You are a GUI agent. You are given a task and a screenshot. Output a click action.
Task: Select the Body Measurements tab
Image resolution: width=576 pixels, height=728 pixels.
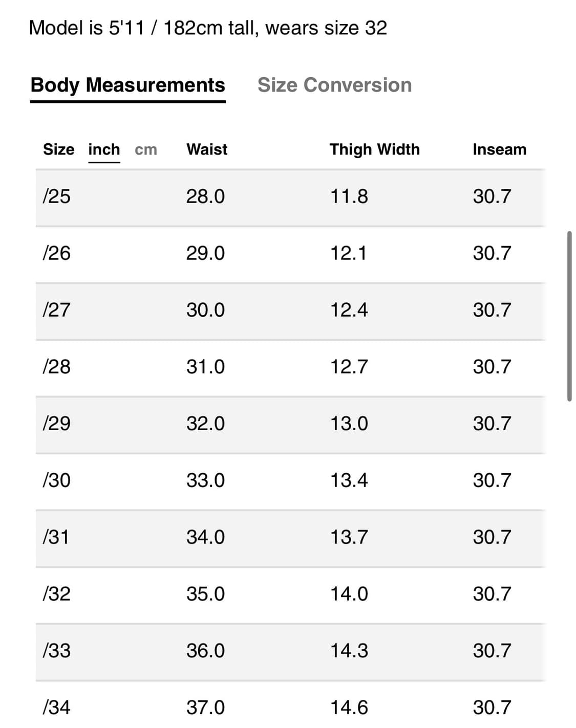(x=127, y=85)
